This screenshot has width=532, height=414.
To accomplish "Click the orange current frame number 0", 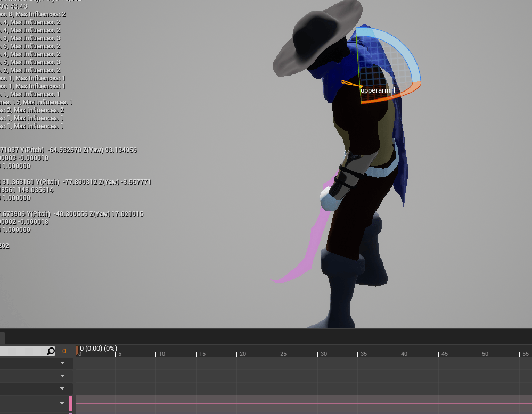I will (64, 351).
